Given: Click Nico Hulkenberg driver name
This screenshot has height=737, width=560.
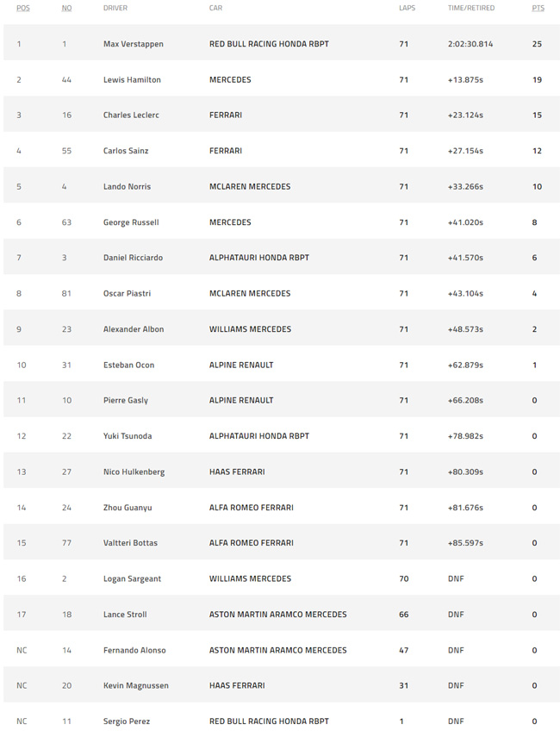Looking at the screenshot, I should (x=134, y=472).
